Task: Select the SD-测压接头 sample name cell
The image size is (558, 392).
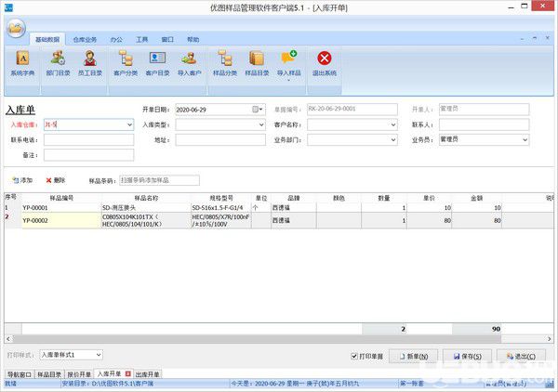Action: (x=146, y=207)
